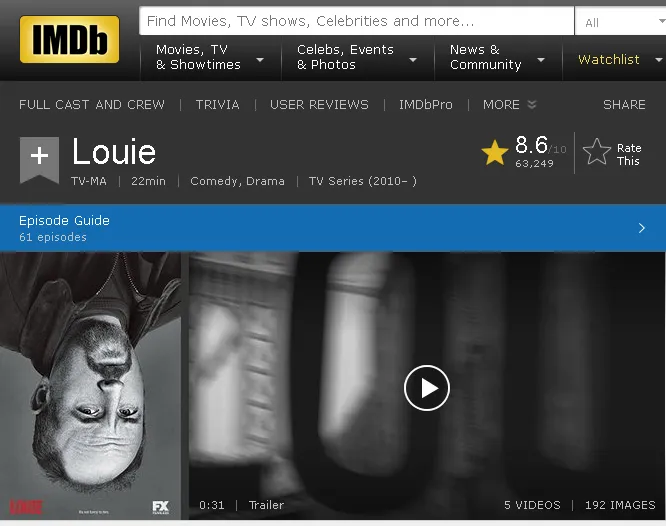Click the SHARE button
This screenshot has height=526, width=666.
[624, 105]
